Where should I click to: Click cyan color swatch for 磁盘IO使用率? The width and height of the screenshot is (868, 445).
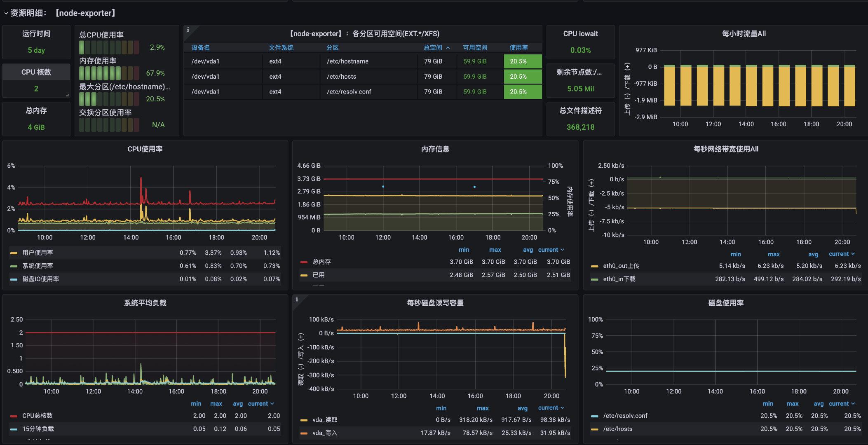(x=14, y=279)
